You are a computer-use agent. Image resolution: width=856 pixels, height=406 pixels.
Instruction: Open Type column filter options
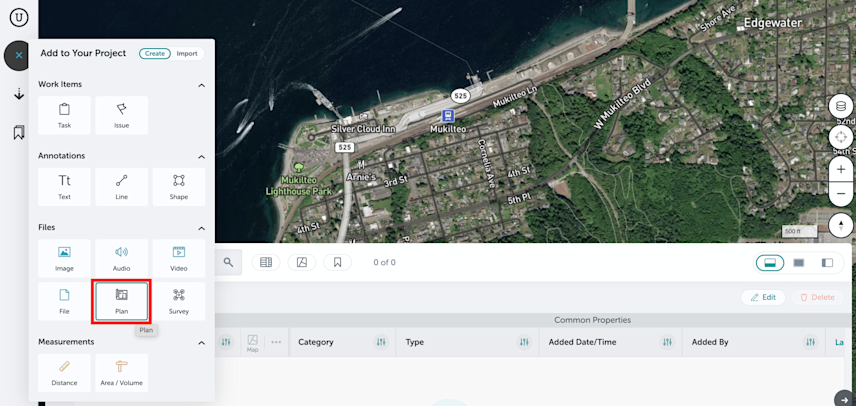[524, 342]
